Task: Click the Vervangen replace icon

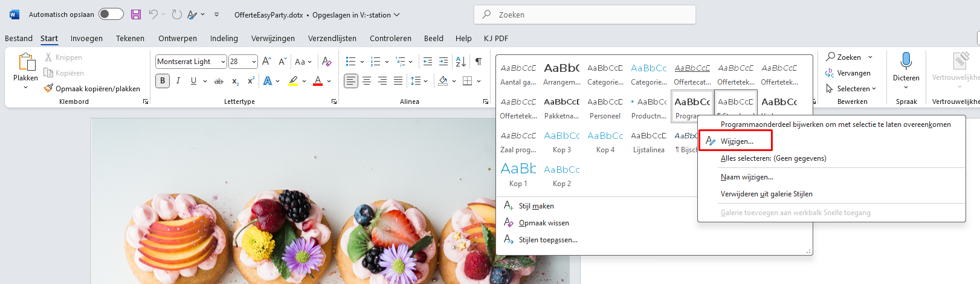Action: pos(830,73)
